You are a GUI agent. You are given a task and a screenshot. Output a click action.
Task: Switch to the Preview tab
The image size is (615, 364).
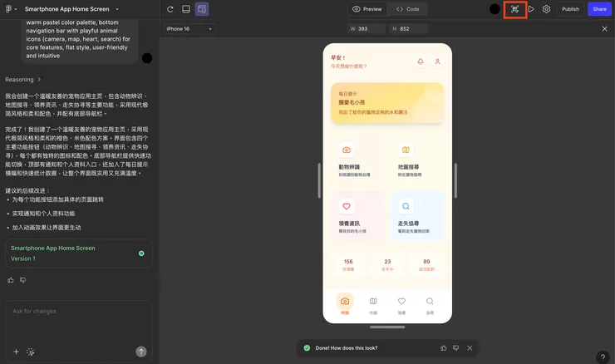[367, 9]
